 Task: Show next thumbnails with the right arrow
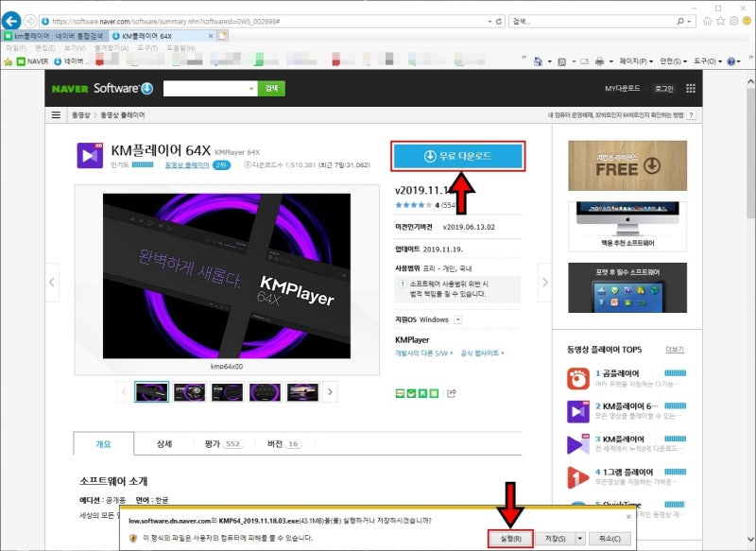[330, 392]
